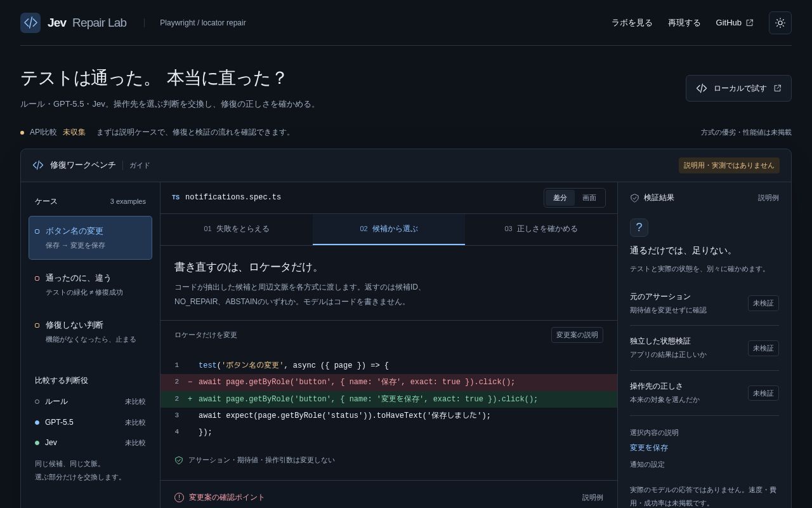The width and height of the screenshot is (812, 508).
Task: Click the shield icon next to 検証結果
Action: 634,198
